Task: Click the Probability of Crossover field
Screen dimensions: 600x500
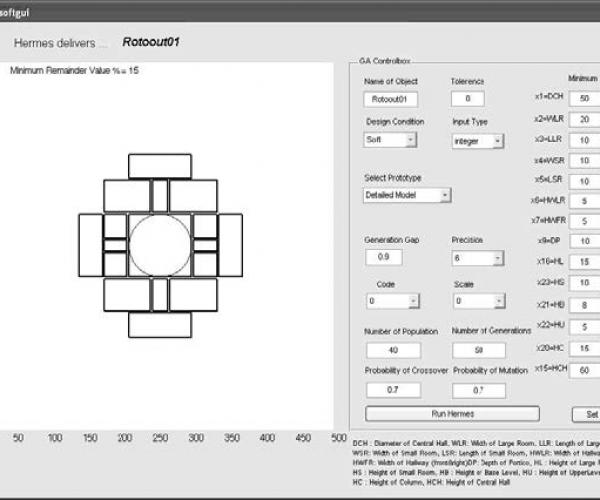Action: [393, 390]
